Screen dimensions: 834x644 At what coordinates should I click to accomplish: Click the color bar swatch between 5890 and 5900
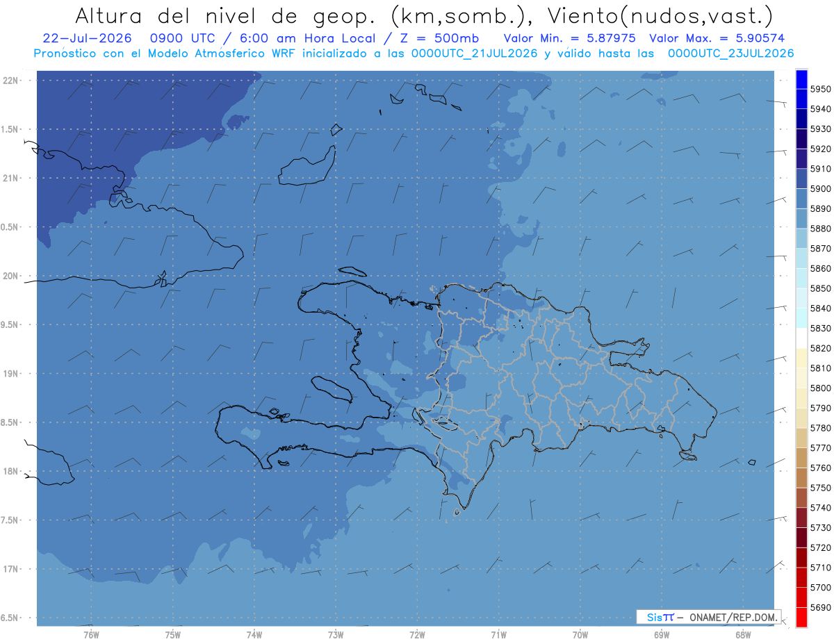801,199
